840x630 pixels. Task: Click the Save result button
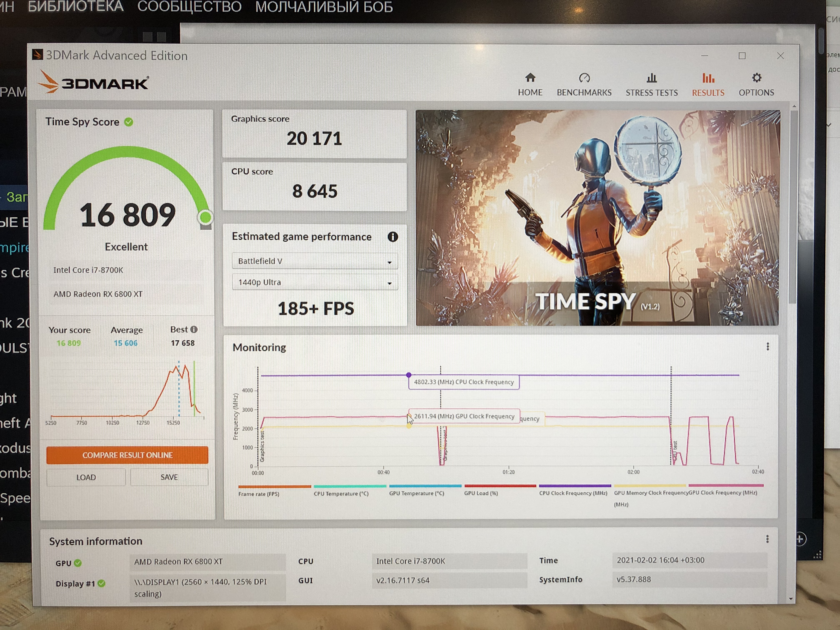tap(169, 477)
